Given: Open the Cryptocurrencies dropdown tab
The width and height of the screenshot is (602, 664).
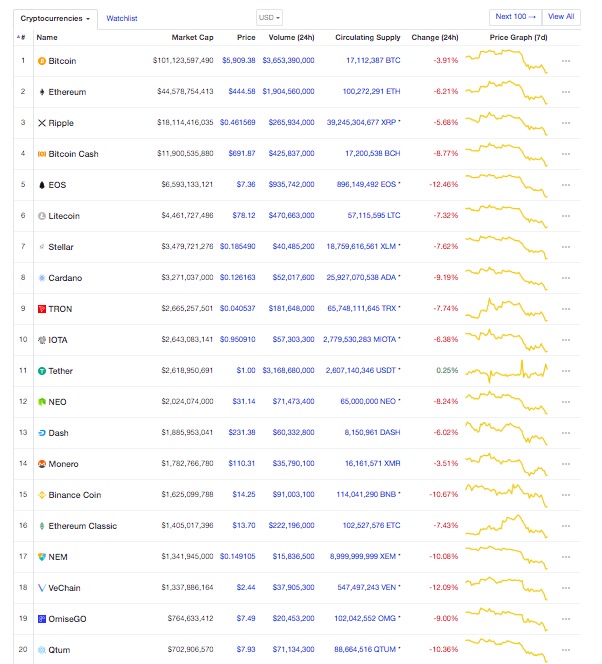Looking at the screenshot, I should [x=55, y=19].
